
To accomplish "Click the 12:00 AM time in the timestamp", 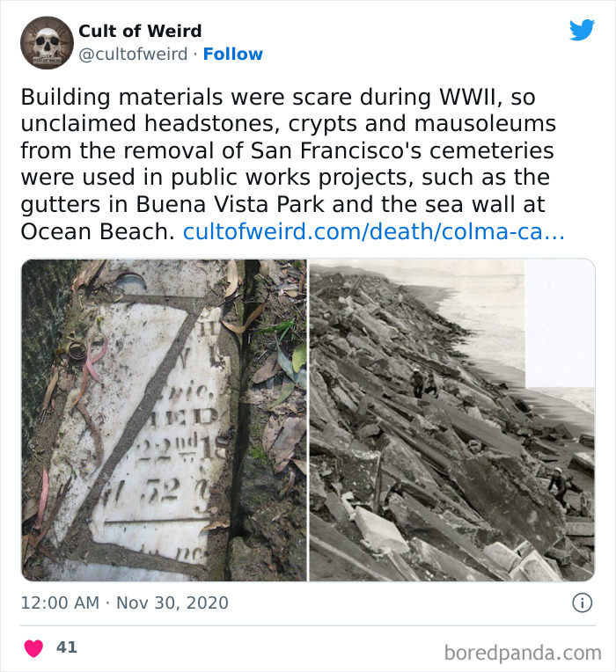I will [x=60, y=603].
